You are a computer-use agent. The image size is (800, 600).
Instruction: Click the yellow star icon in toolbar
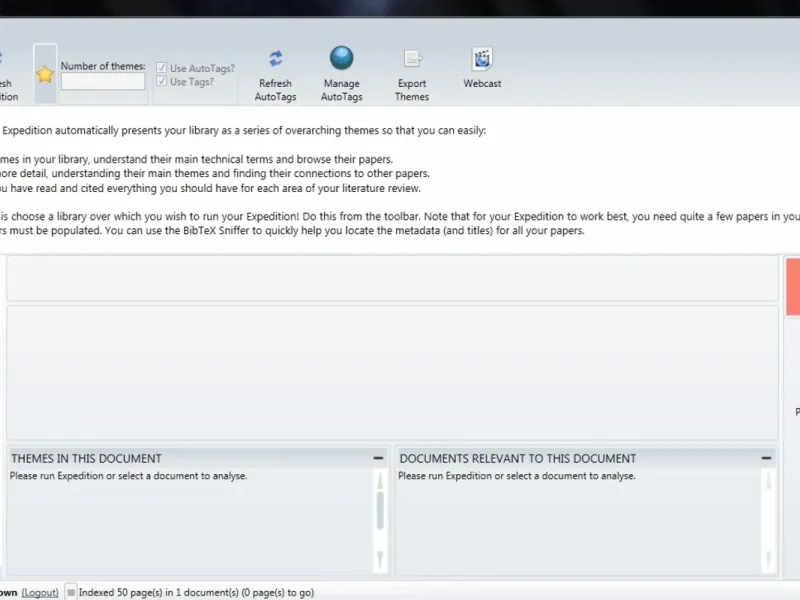coord(45,74)
